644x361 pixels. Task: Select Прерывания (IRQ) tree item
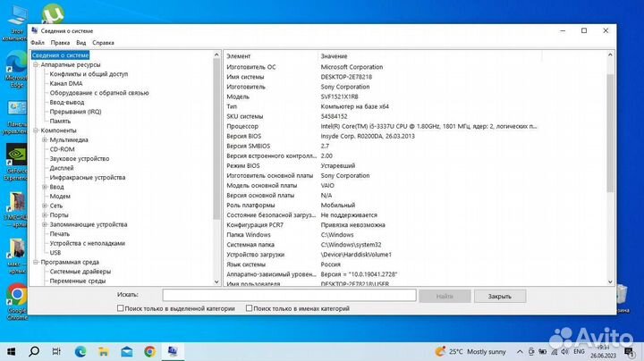tap(75, 112)
